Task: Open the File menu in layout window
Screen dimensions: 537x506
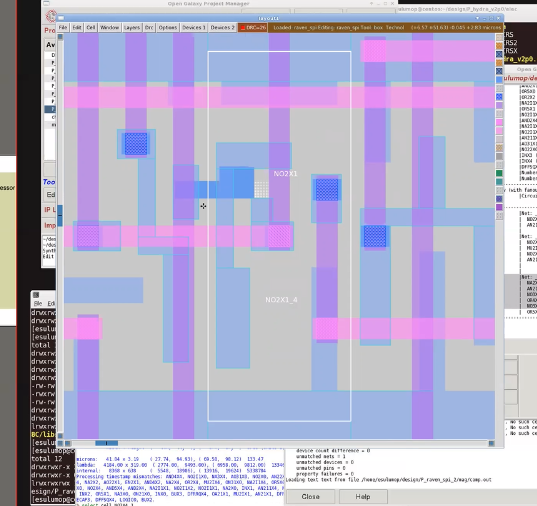Action: pyautogui.click(x=63, y=27)
